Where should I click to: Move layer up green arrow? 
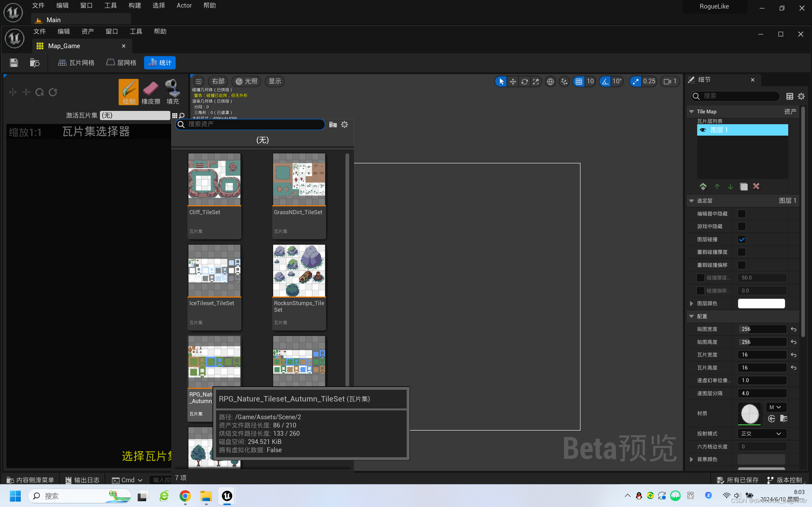[717, 186]
